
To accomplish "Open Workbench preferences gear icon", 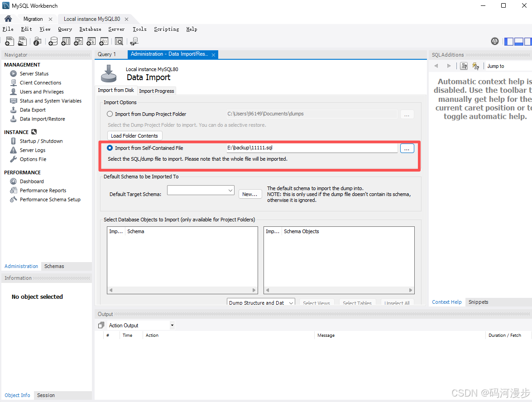I will 495,41.
